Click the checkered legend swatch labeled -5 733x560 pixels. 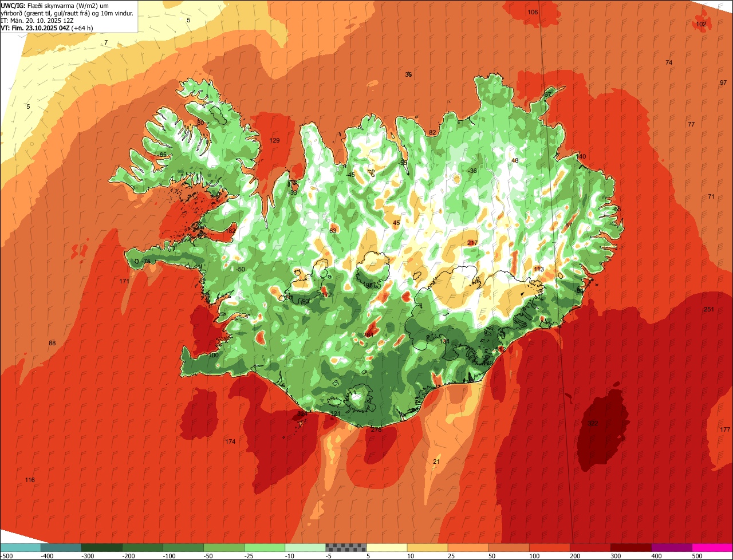point(346,547)
